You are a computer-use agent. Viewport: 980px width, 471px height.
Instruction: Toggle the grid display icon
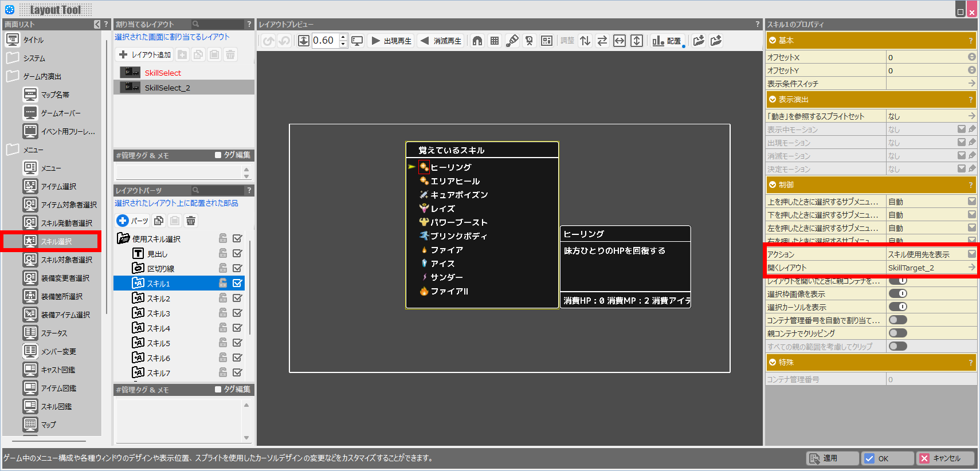click(x=495, y=41)
